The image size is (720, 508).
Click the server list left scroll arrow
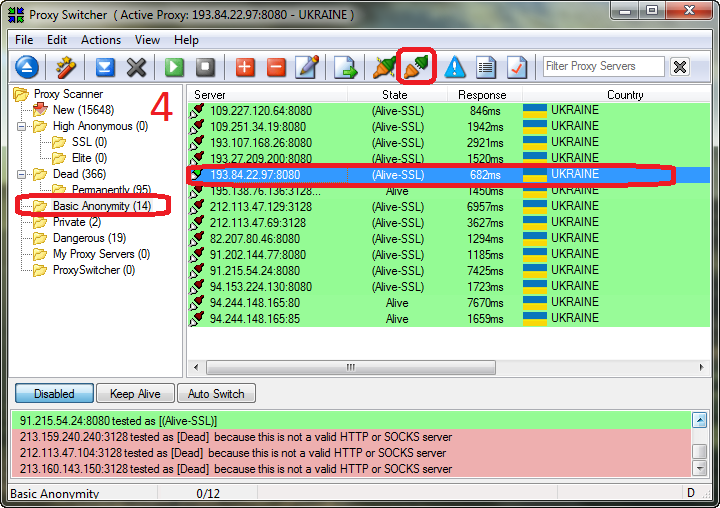[x=197, y=367]
